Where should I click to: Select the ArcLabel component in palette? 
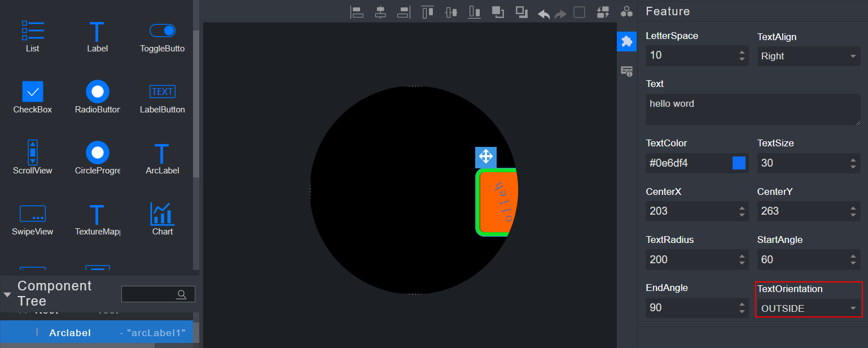coord(162,159)
